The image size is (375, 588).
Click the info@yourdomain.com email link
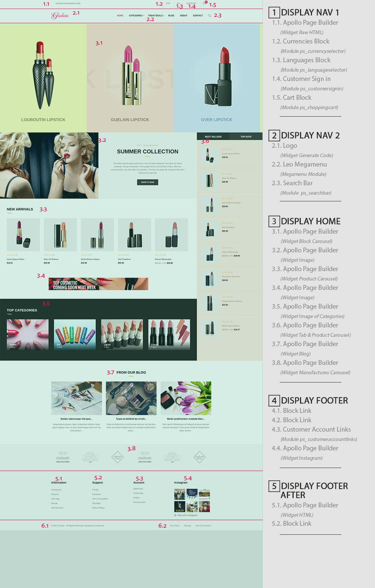(68, 3)
